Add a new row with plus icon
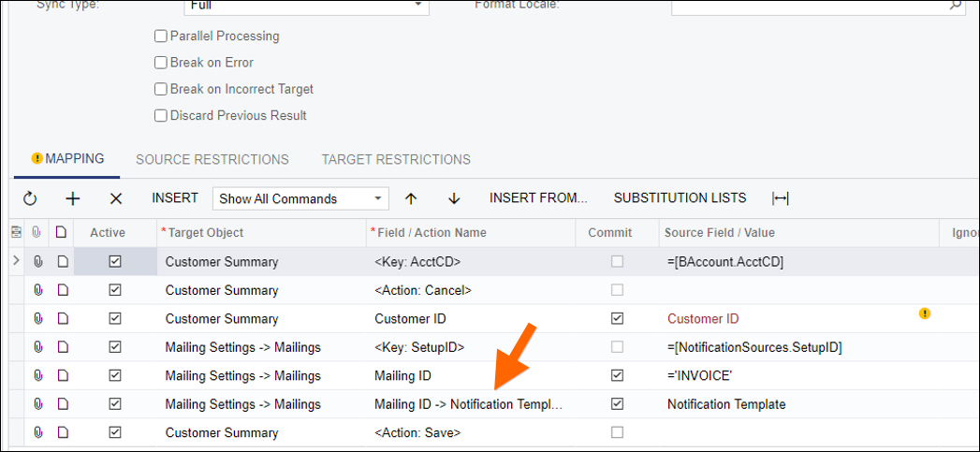The width and height of the screenshot is (980, 452). [73, 198]
